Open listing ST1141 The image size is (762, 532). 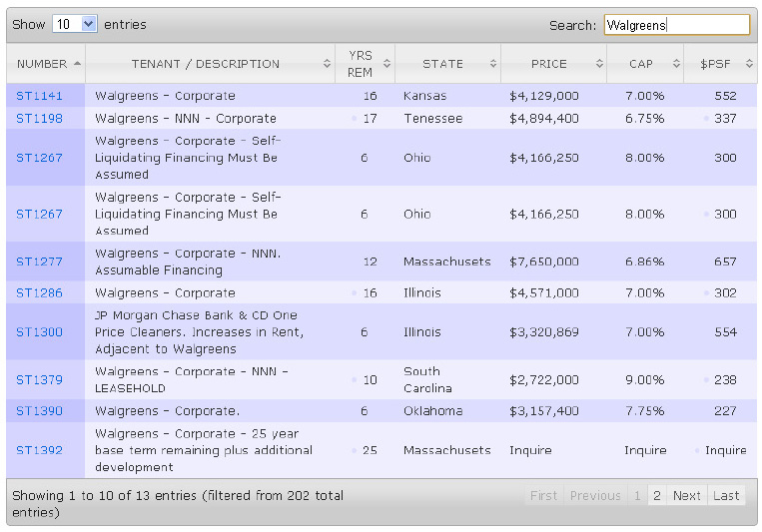coord(39,96)
